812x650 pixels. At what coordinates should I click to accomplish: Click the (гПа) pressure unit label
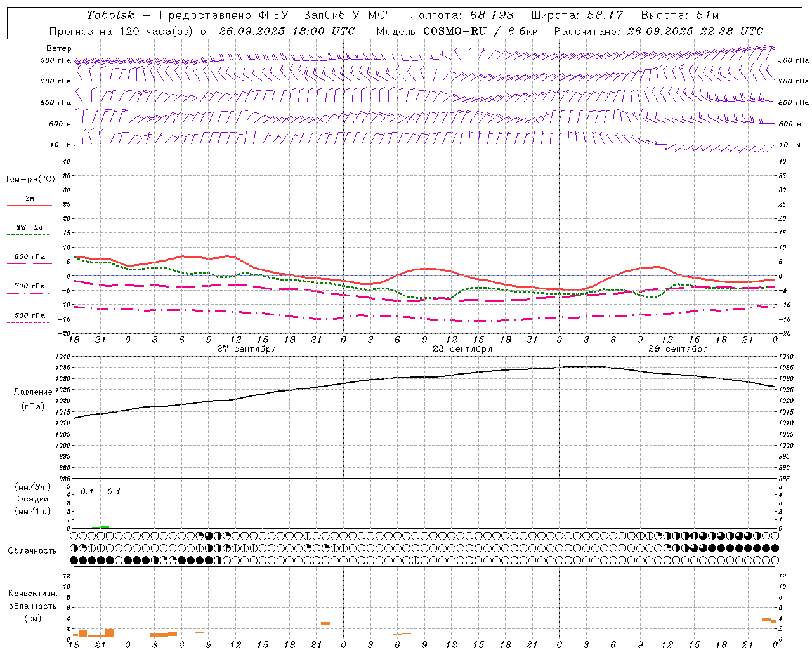(x=33, y=406)
